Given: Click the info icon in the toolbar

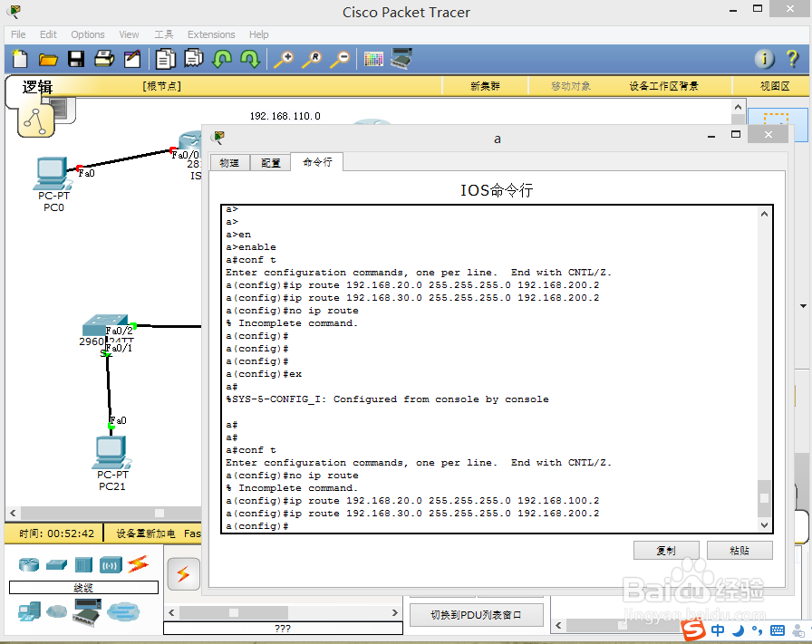Looking at the screenshot, I should (x=764, y=59).
